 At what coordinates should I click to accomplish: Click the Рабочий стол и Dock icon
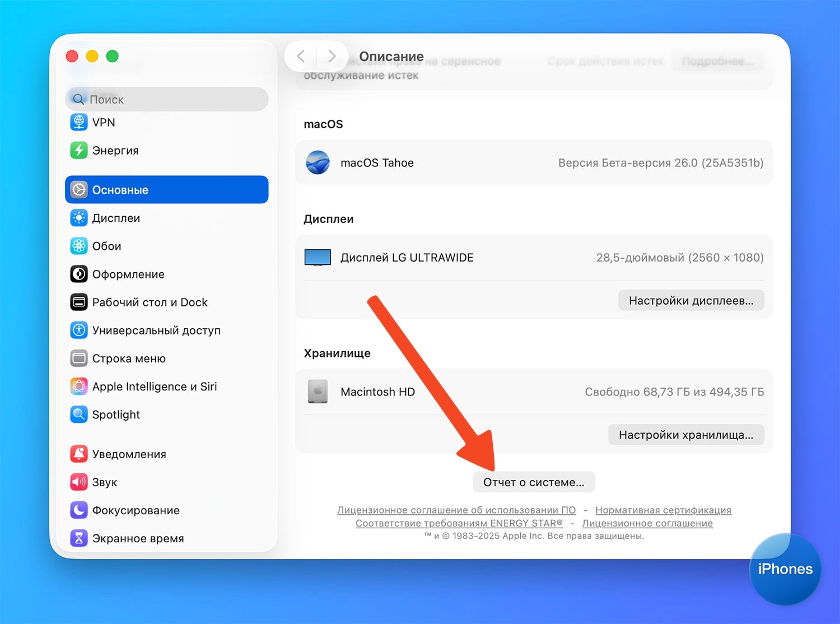tap(79, 302)
